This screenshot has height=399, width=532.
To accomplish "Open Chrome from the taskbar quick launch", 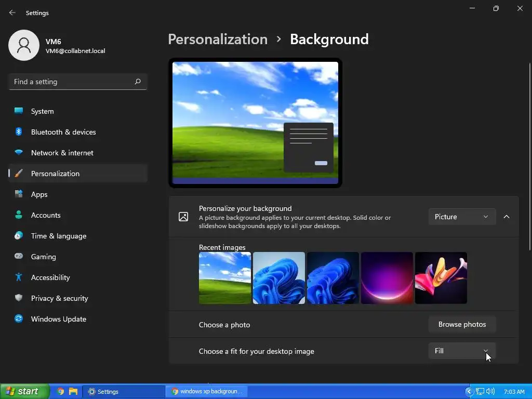I will (60, 391).
